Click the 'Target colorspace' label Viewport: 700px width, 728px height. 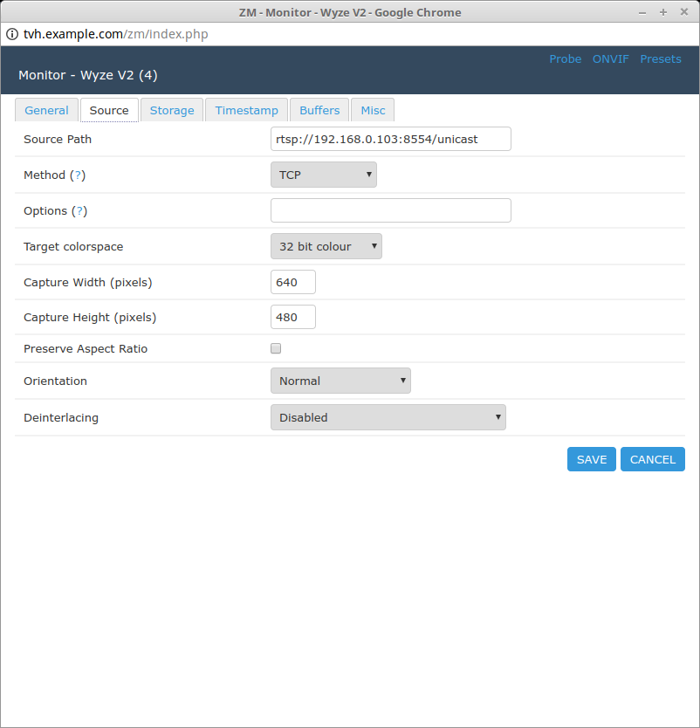point(73,246)
